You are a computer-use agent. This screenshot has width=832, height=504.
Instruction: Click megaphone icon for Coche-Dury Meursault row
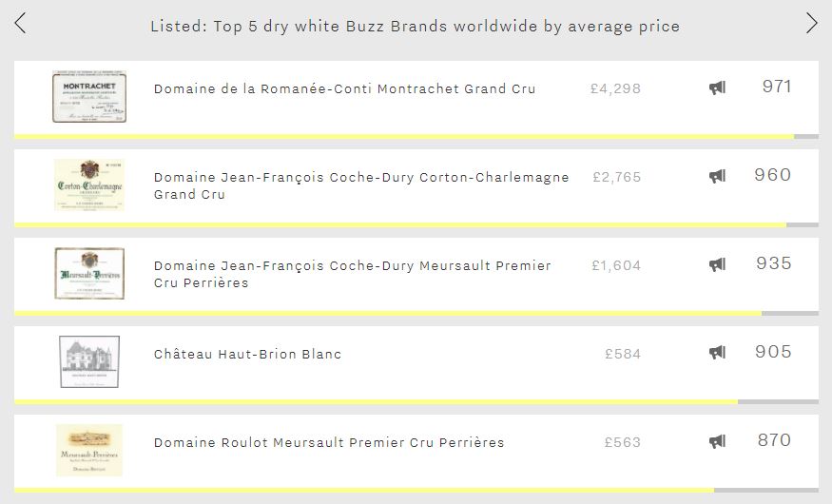point(717,264)
